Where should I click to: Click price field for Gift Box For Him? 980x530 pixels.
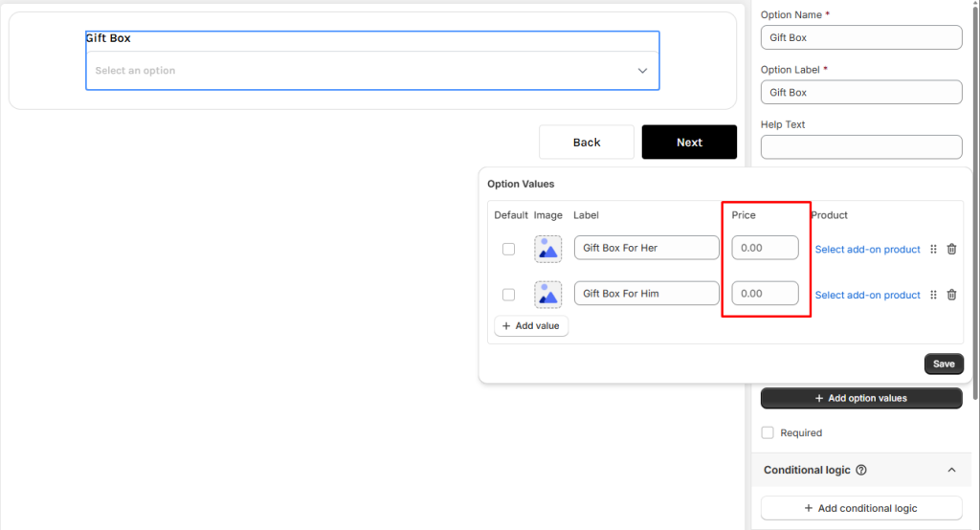pos(765,294)
